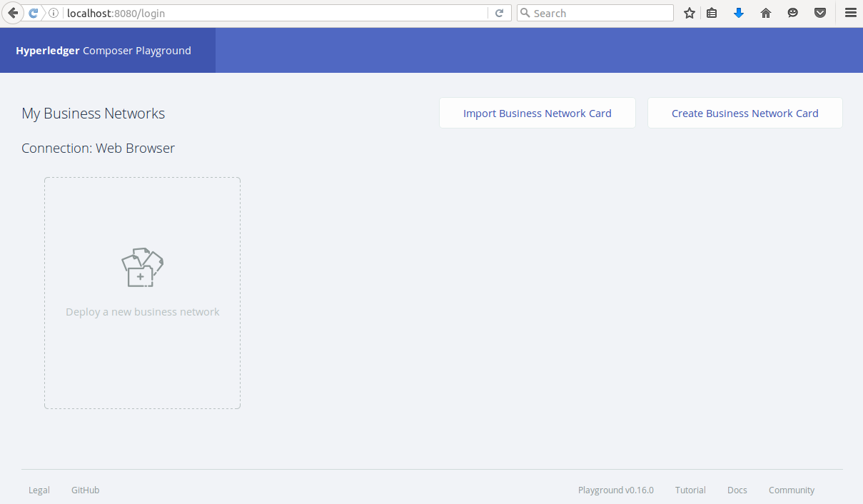Show bookmarks list icon in toolbar
Screen dimensions: 863x504
(712, 13)
